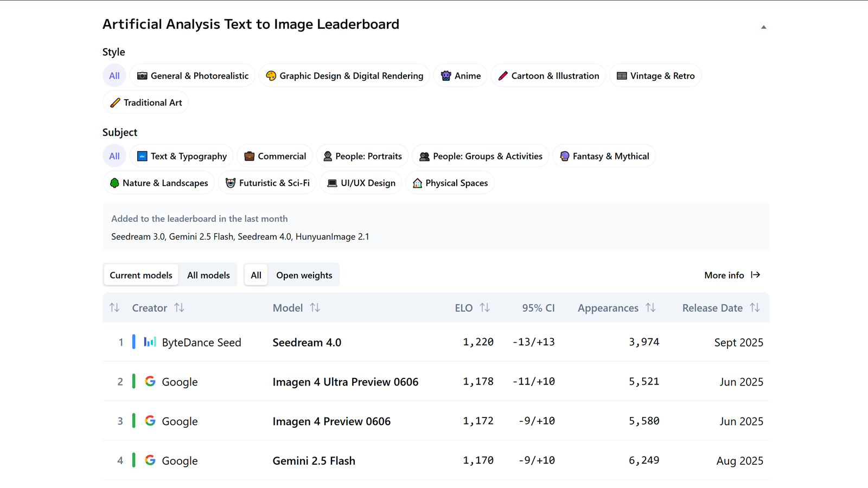Collapse the leaderboard section with the arrow

pos(763,27)
